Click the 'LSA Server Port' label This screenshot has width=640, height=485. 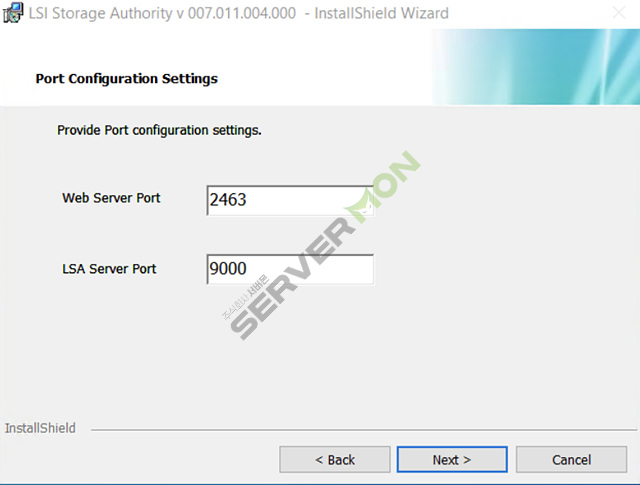(109, 269)
